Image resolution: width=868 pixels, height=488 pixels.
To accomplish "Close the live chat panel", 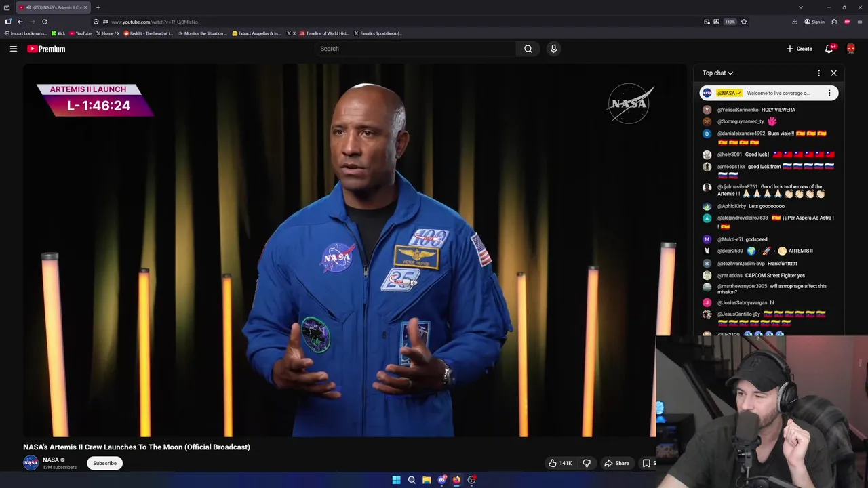I will coord(833,73).
